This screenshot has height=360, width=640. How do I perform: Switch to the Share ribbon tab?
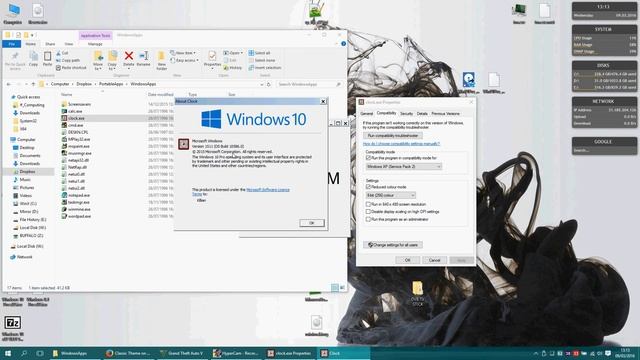(x=50, y=44)
